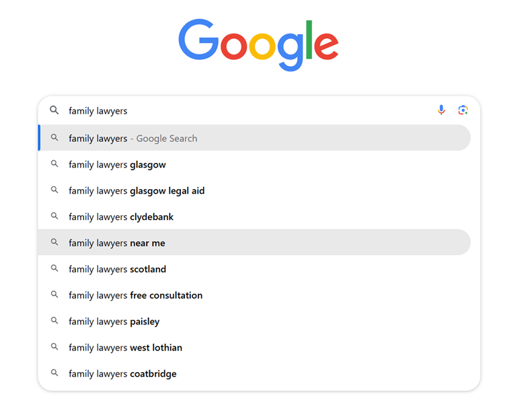The image size is (532, 405).
Task: Click search icon beside 'family lawyers scotland'
Action: 54,268
